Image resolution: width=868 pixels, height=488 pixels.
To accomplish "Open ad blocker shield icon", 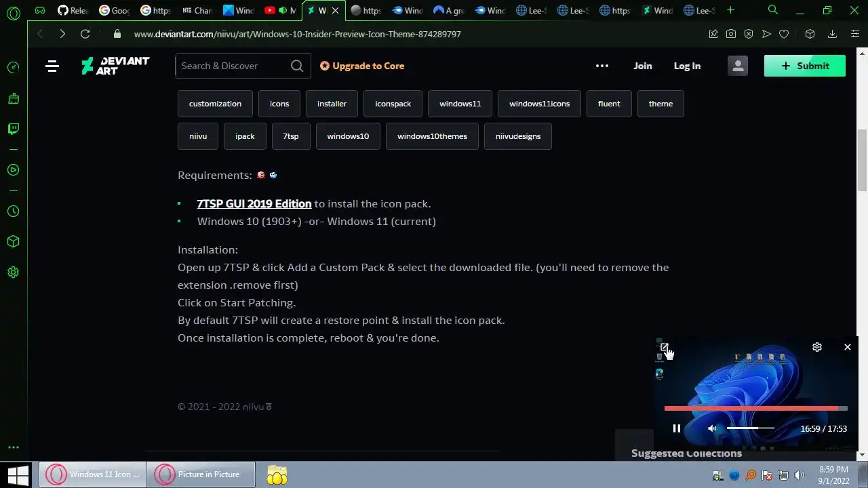I will pos(749,34).
